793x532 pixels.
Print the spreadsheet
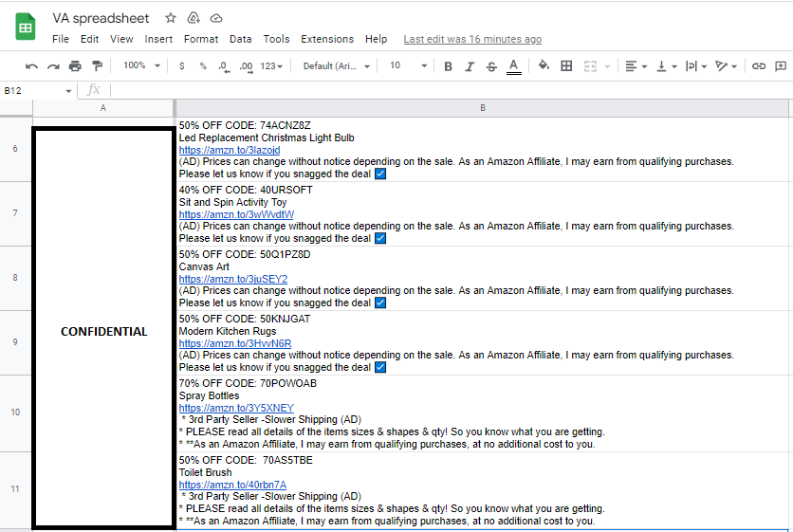(75, 65)
